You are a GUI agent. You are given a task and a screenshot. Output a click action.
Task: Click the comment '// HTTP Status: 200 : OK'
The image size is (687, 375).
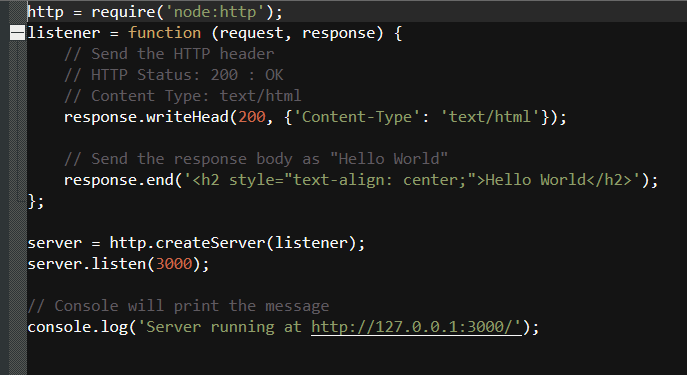pyautogui.click(x=174, y=75)
